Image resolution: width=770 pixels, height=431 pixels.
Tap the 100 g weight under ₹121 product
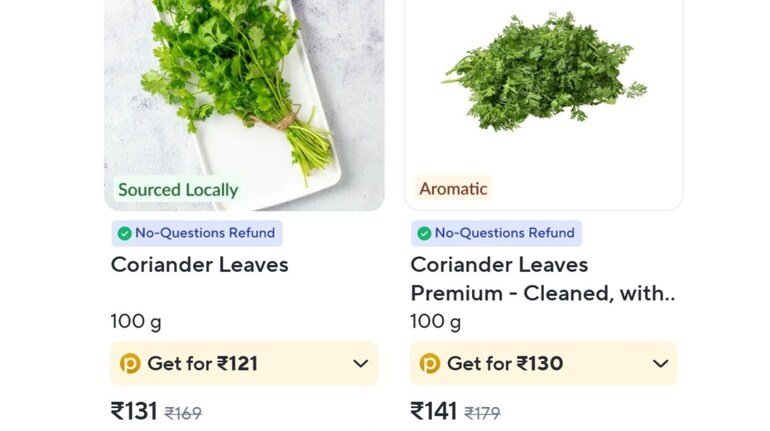136,322
